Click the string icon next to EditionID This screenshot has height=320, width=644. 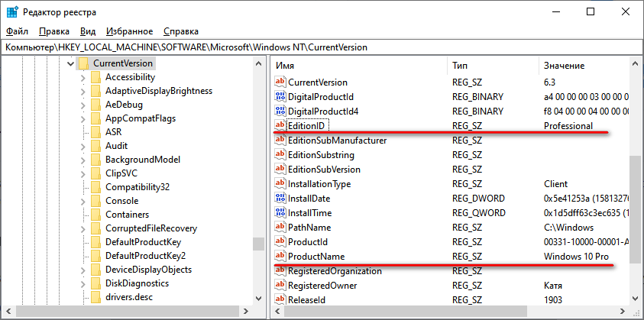[280, 125]
